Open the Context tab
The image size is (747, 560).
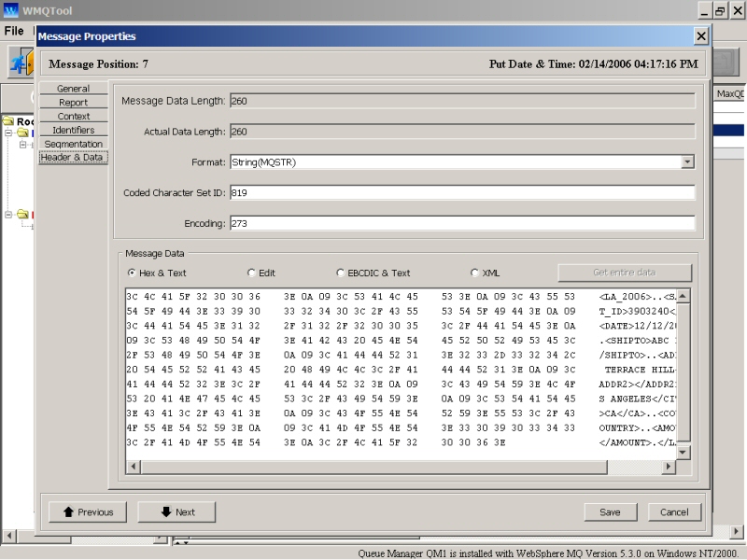point(74,116)
